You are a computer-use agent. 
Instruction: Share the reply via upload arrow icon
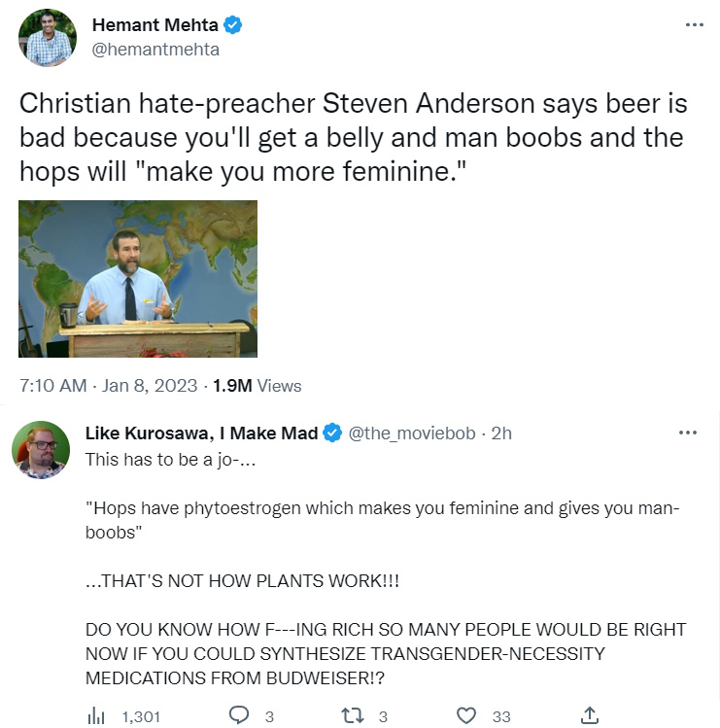(x=590, y=715)
